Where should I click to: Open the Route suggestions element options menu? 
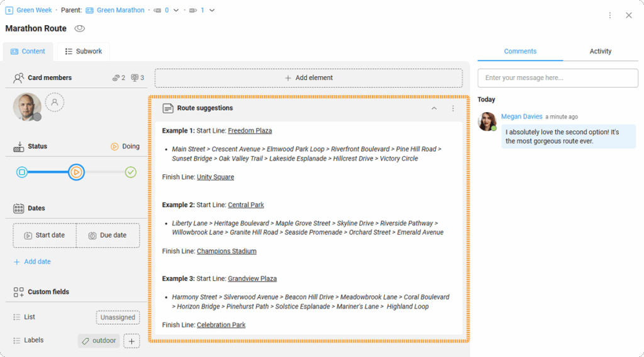[x=453, y=108]
